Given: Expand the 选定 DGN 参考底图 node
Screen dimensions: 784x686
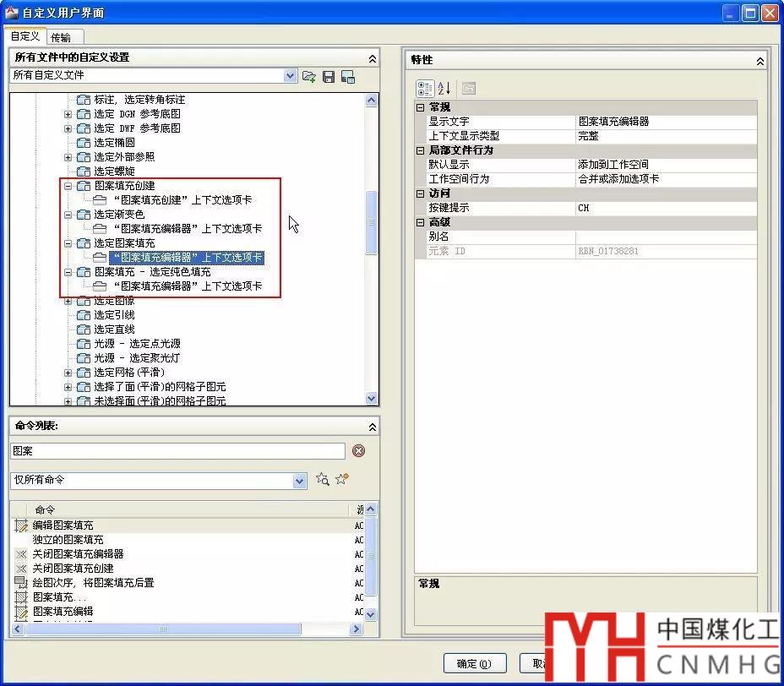Looking at the screenshot, I should coord(68,115).
